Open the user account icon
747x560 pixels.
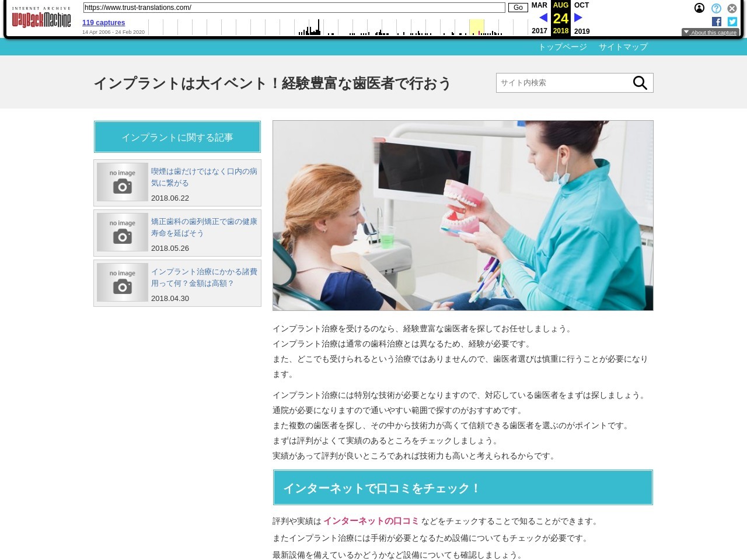tap(699, 8)
